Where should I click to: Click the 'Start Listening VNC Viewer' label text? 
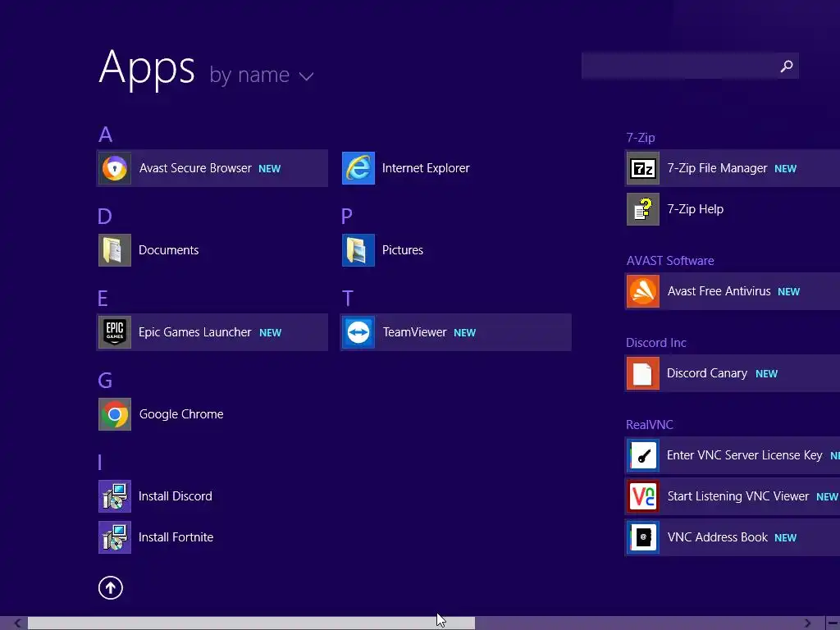(x=737, y=496)
